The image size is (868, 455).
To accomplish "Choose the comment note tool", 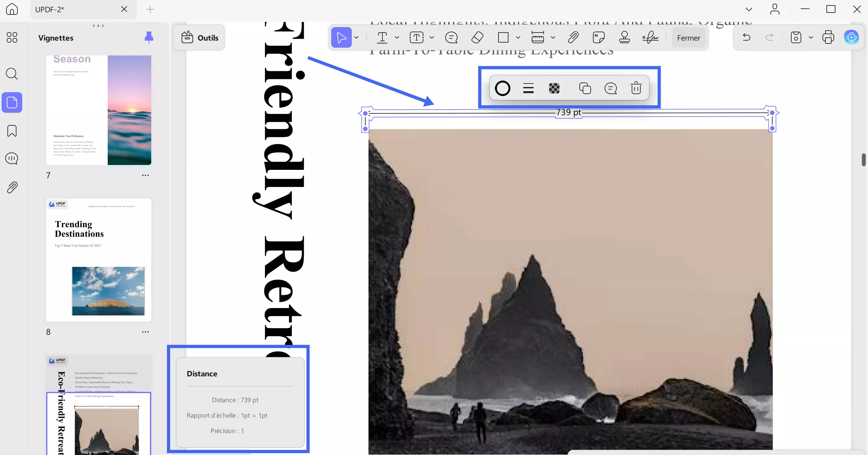I will [x=451, y=37].
